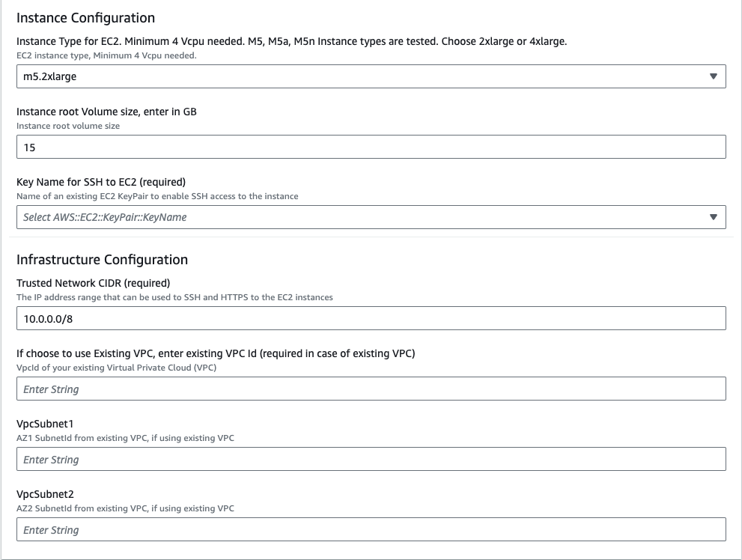Open the KeyPair KeyName dropdown
742x560 pixels.
[371, 216]
